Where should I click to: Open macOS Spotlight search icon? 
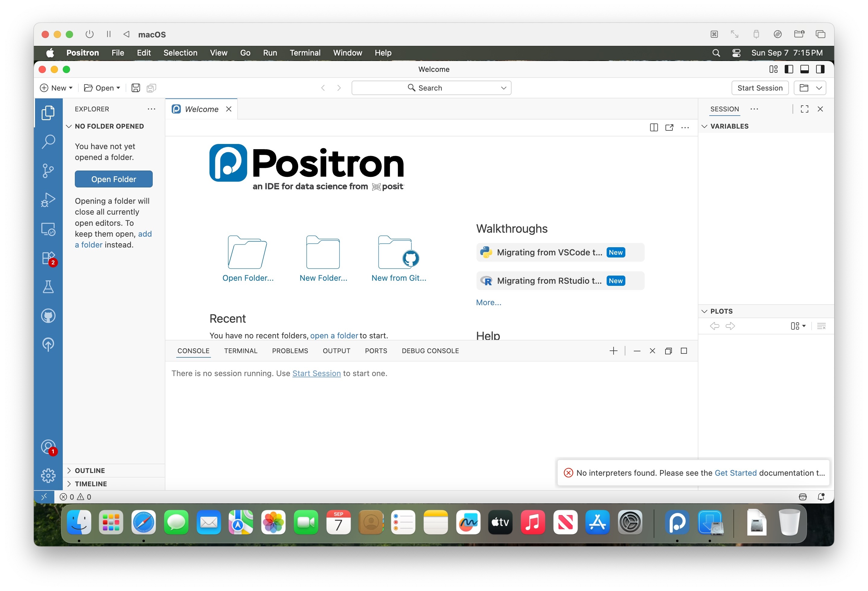[716, 53]
